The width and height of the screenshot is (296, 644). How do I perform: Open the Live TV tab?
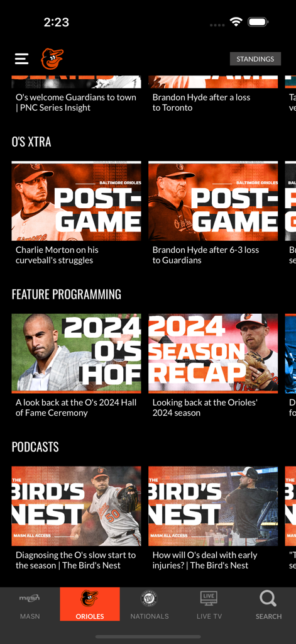pyautogui.click(x=209, y=604)
